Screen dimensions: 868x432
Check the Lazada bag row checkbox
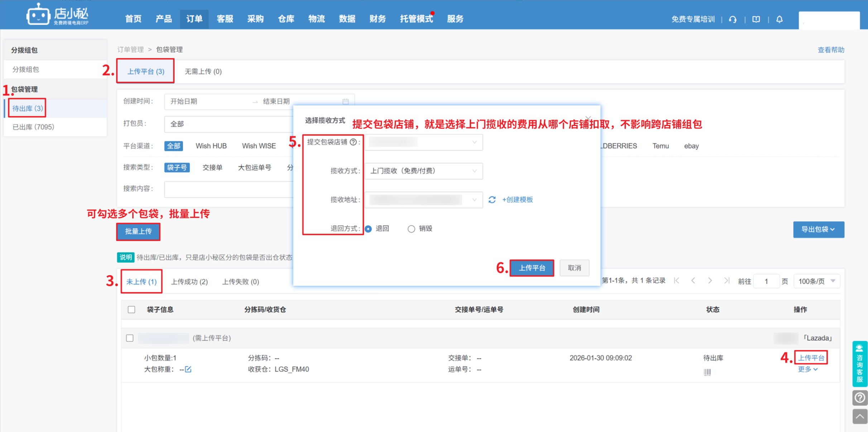tap(130, 338)
